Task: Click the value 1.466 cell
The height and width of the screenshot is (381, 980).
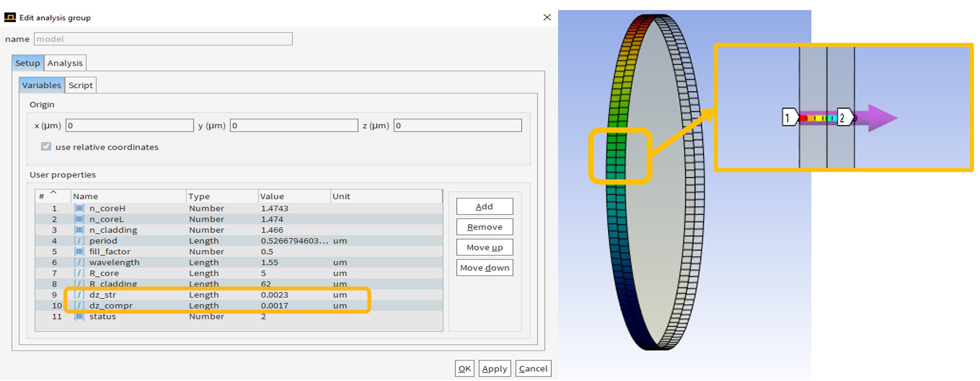Action: point(272,230)
